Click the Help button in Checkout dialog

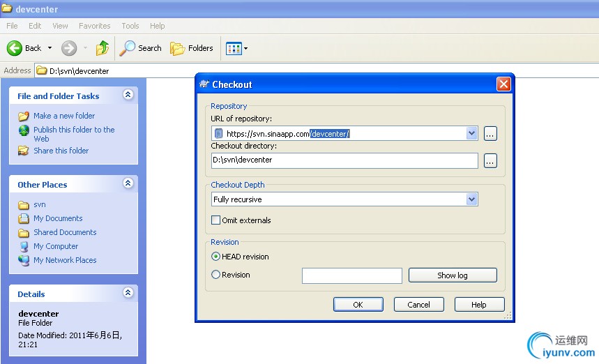coord(479,305)
